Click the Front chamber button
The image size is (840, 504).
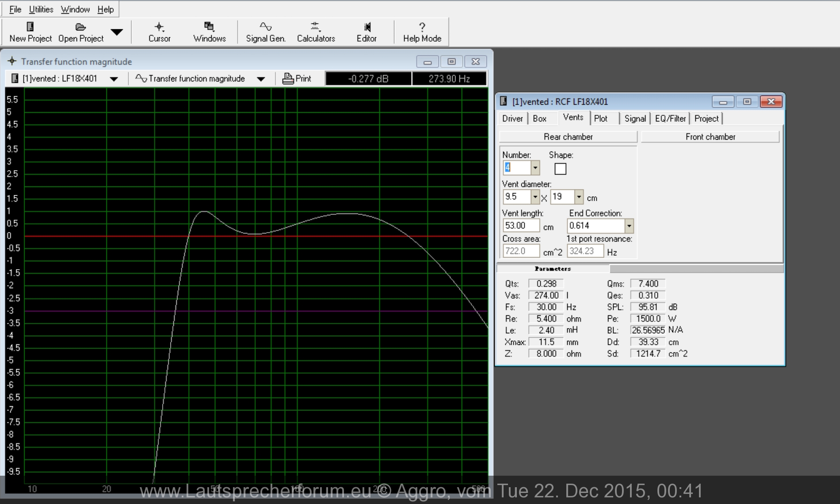(x=710, y=137)
